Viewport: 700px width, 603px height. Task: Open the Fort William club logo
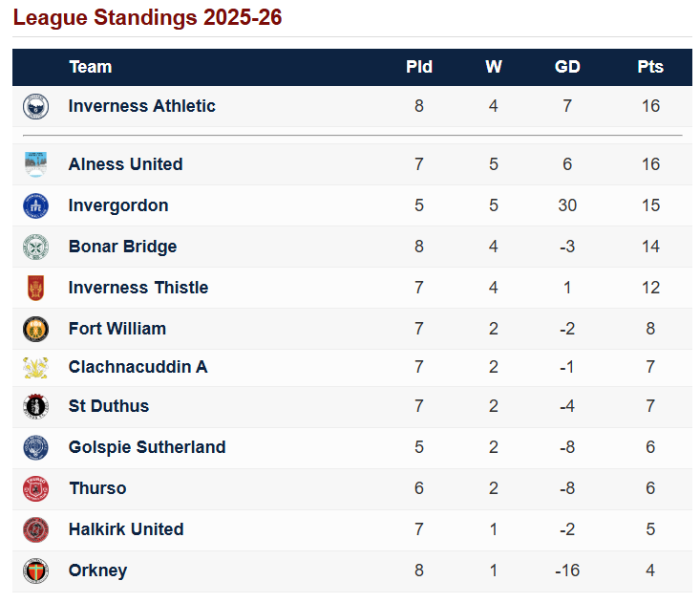point(35,329)
